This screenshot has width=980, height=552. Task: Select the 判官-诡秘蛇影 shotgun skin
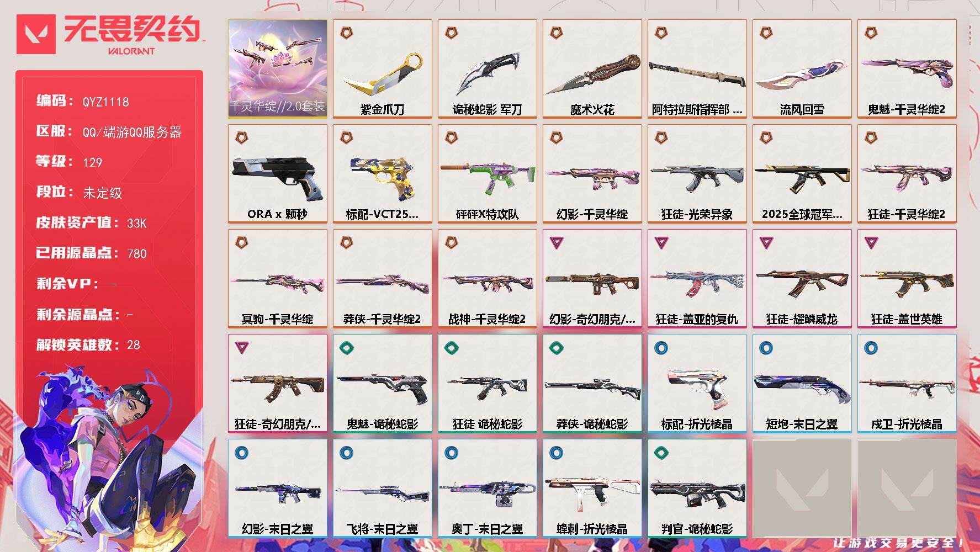[697, 489]
